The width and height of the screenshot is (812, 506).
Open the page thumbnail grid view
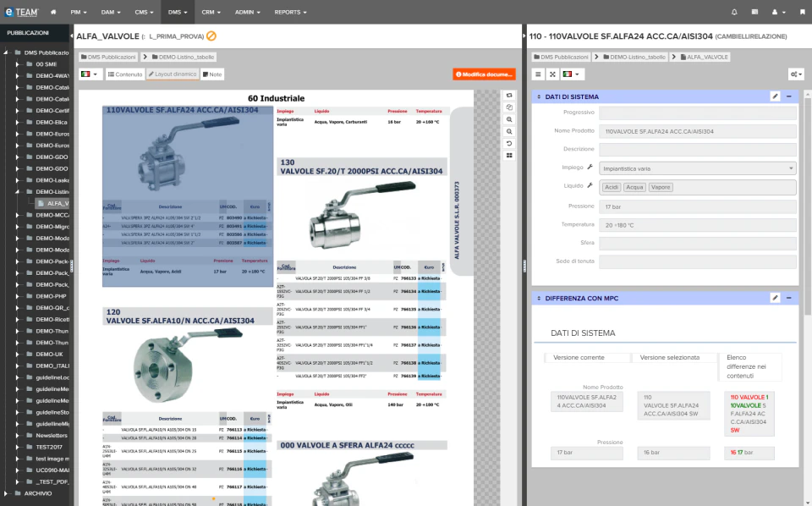click(508, 153)
